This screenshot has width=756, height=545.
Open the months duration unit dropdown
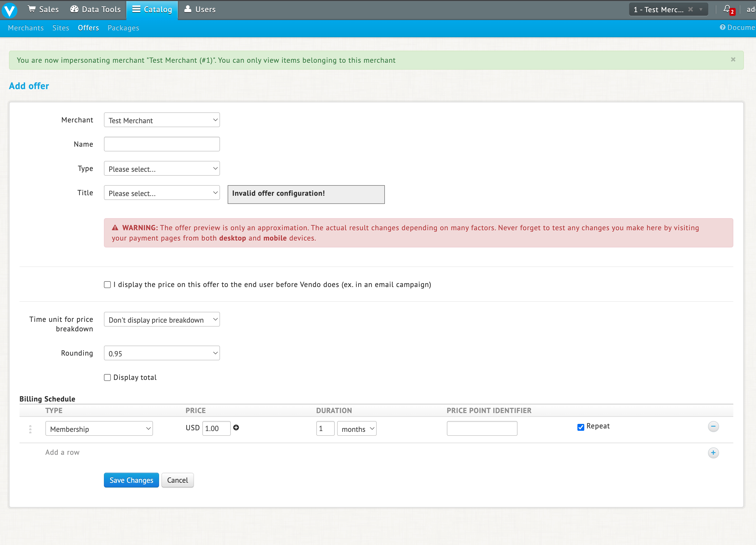(357, 429)
